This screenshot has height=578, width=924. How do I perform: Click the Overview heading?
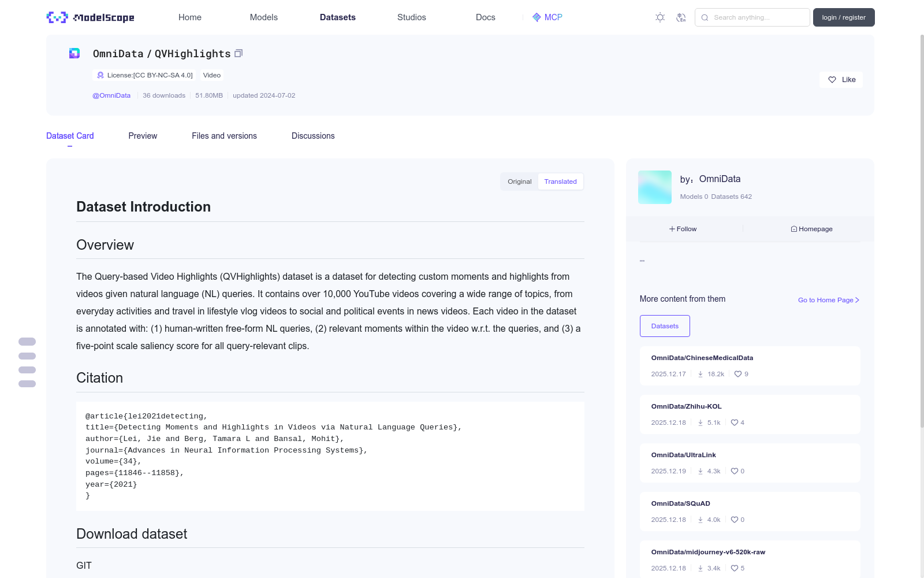coord(105,245)
